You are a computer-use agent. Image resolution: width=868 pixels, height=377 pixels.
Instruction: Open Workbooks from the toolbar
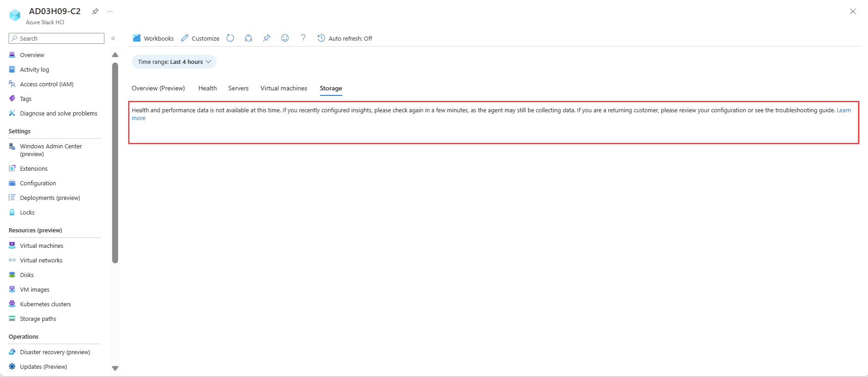[153, 38]
